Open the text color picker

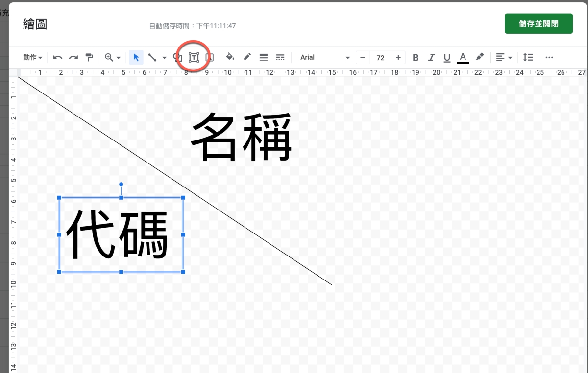coord(463,58)
